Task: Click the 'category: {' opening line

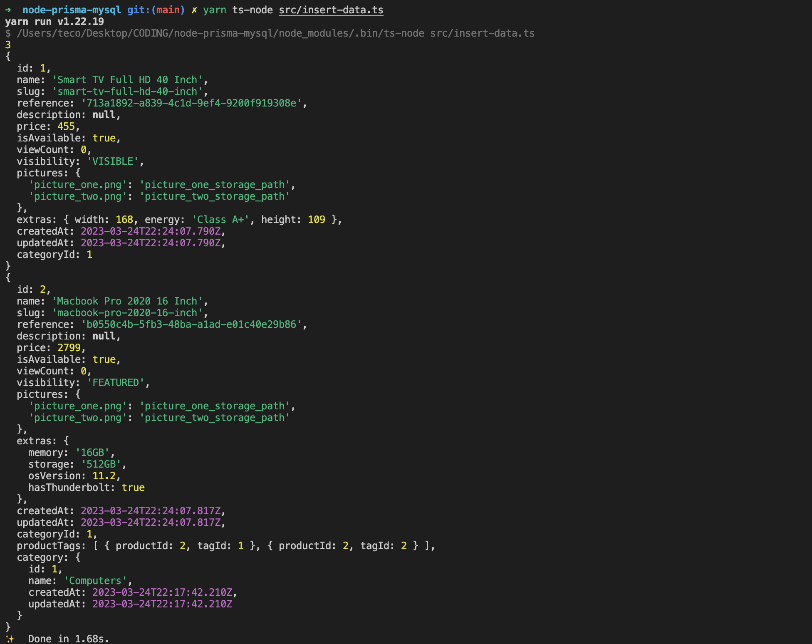Action: point(49,557)
